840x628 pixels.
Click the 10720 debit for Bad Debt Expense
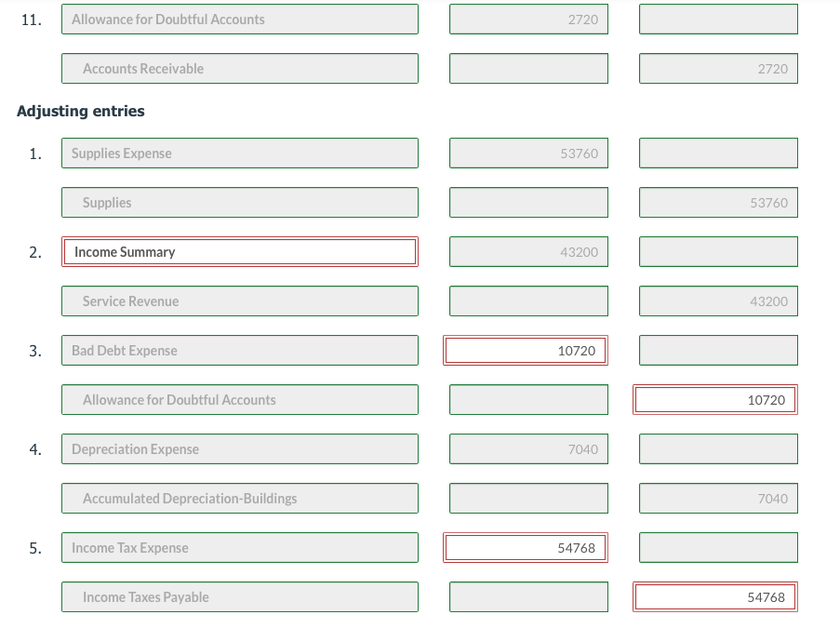click(x=526, y=351)
